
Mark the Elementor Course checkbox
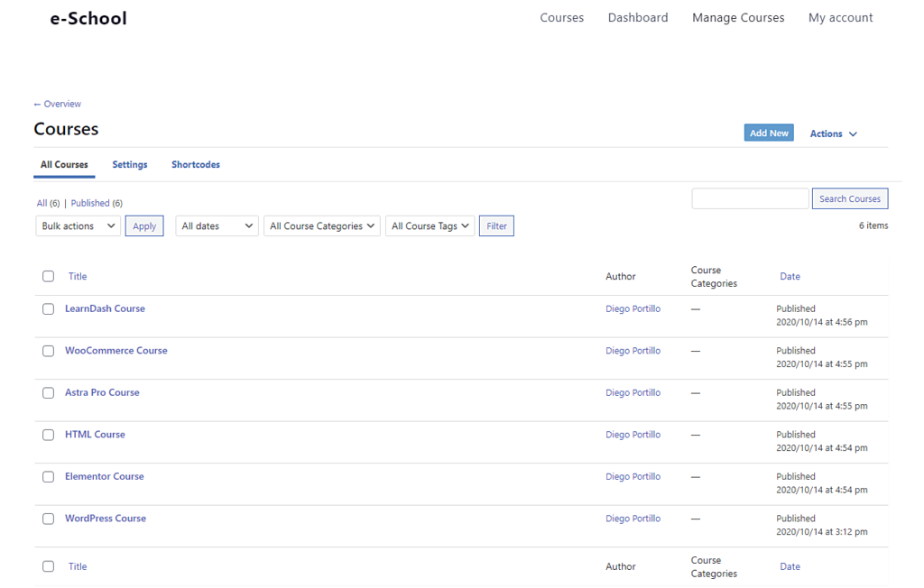point(49,477)
